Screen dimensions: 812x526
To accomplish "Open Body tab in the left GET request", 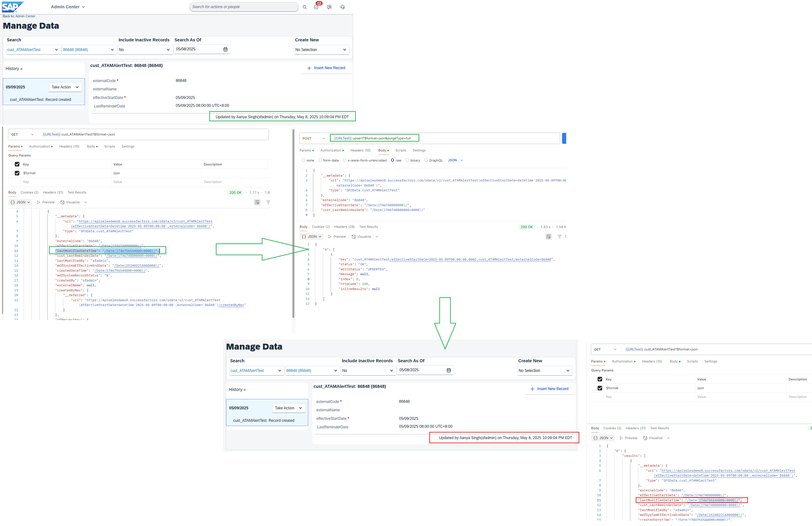I will tap(92, 146).
